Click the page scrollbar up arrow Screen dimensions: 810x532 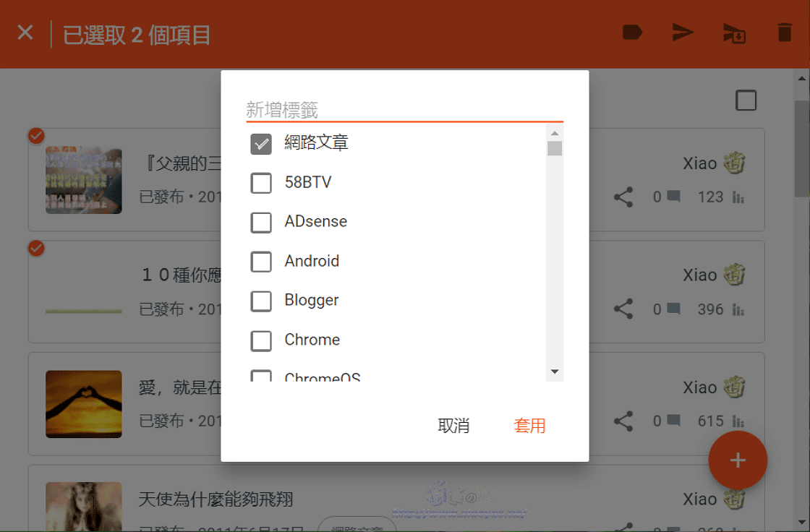pyautogui.click(x=802, y=79)
